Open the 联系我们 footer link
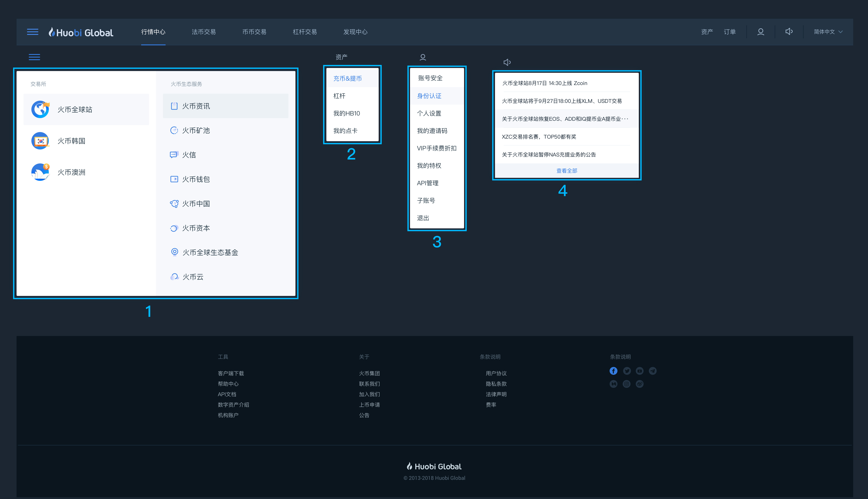The height and width of the screenshot is (499, 868). pos(369,384)
